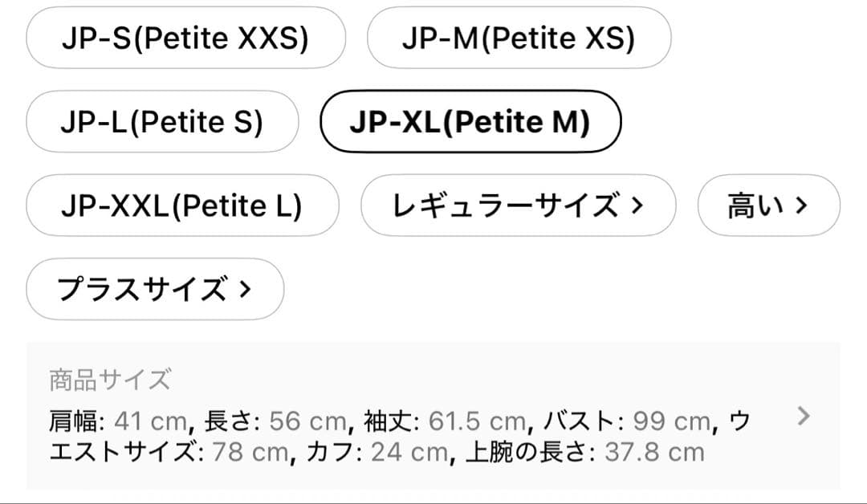867x504 pixels.
Task: Click the chevron arrow beside レギュラーサイズ
Action: [637, 206]
